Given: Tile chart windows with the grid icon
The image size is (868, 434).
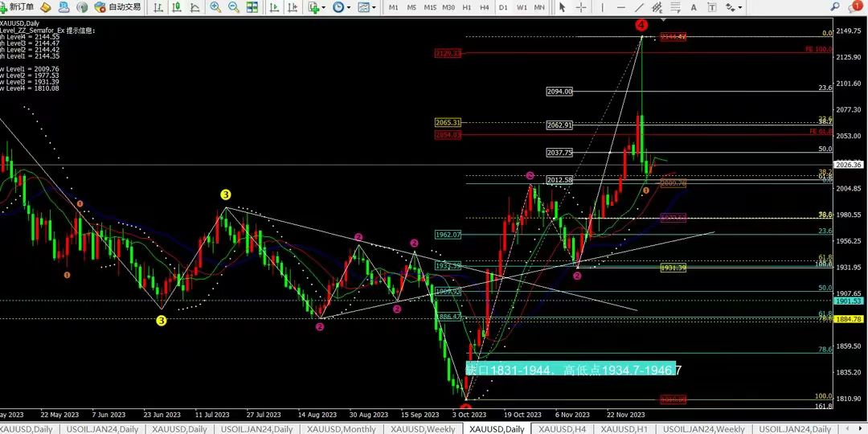Looking at the screenshot, I should click(252, 7).
